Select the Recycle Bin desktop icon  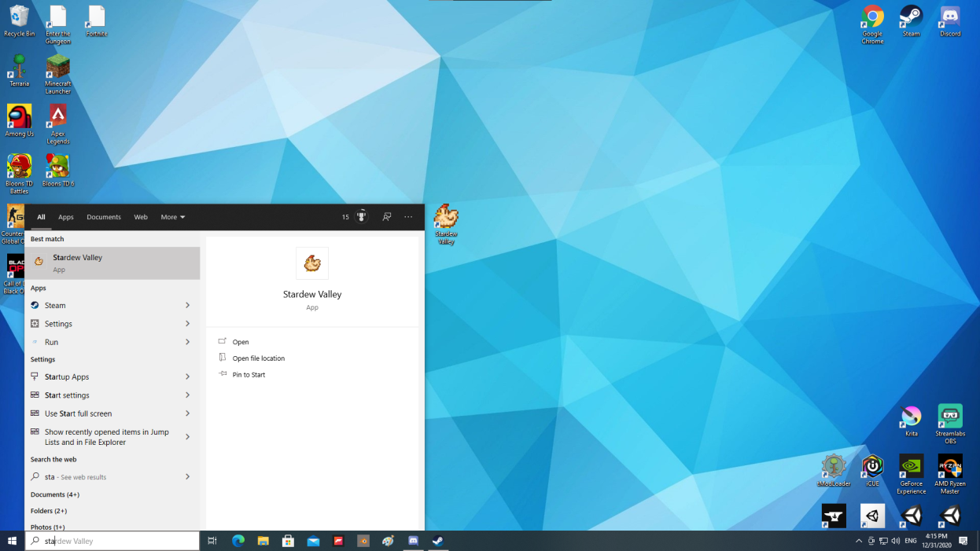pyautogui.click(x=19, y=20)
